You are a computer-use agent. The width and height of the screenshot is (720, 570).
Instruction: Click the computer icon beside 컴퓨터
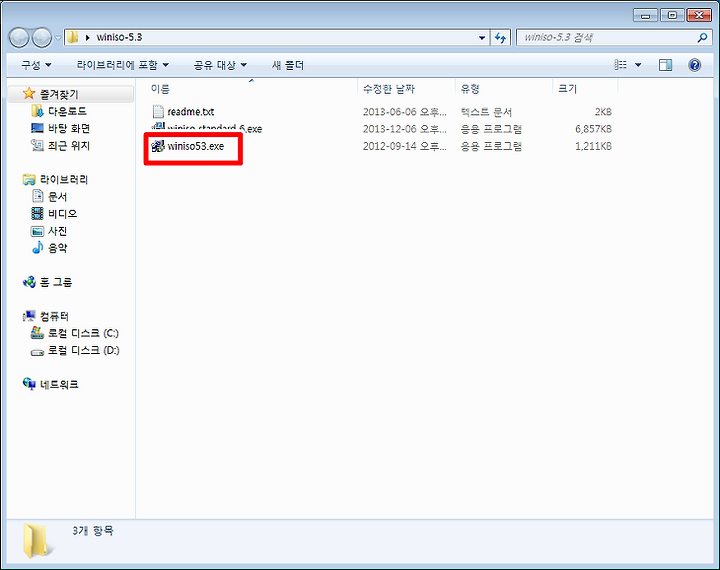click(x=29, y=316)
